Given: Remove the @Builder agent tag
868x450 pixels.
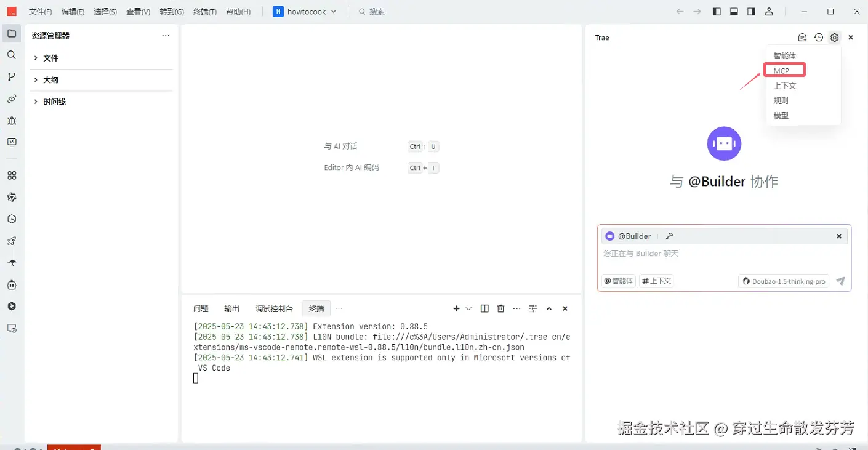Looking at the screenshot, I should [x=838, y=236].
